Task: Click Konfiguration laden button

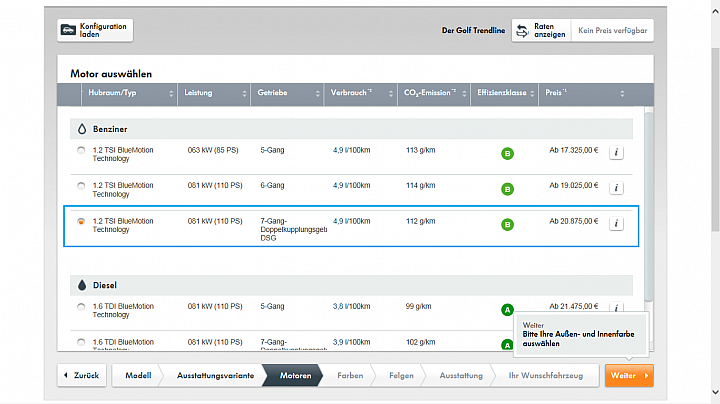Action: pos(95,30)
